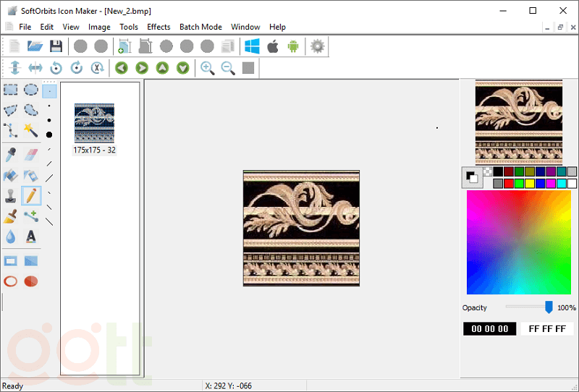Select the rectangular selection tool
This screenshot has width=579, height=392.
tap(11, 90)
